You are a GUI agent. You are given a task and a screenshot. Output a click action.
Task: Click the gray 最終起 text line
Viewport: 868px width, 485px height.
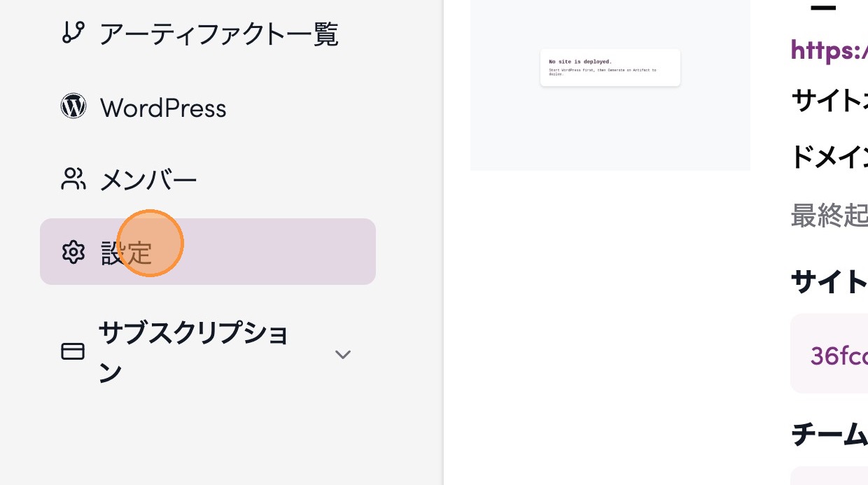click(x=829, y=216)
